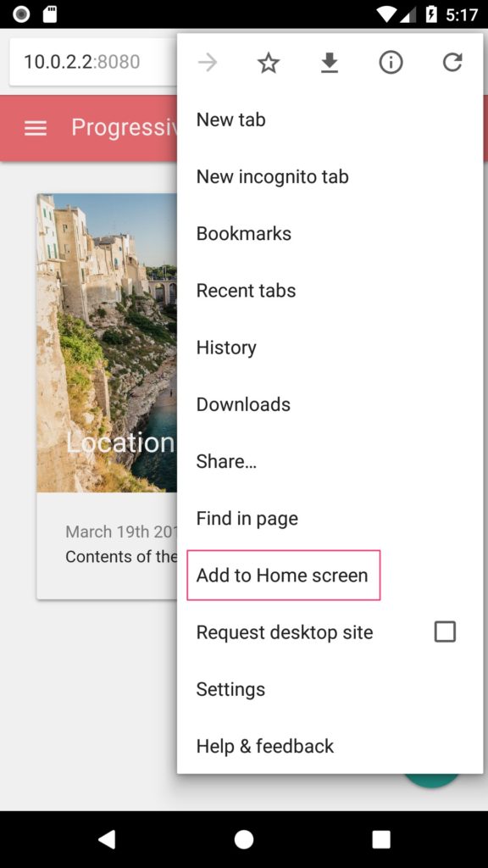Tap the Android back navigation button

(x=106, y=839)
